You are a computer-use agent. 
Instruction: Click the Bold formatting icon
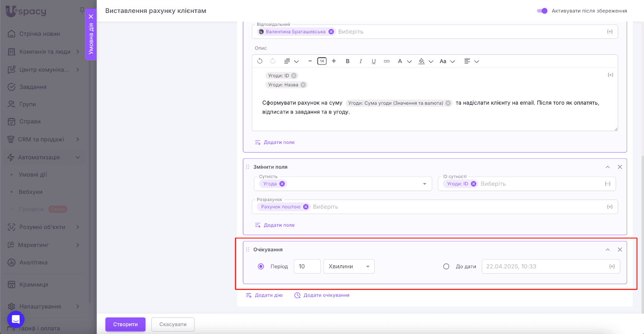click(348, 61)
